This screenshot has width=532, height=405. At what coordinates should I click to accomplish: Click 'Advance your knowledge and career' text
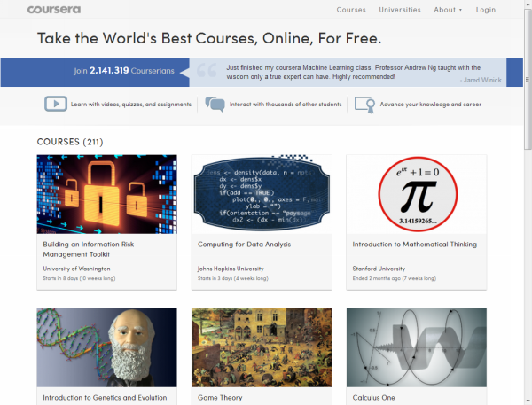[431, 105]
